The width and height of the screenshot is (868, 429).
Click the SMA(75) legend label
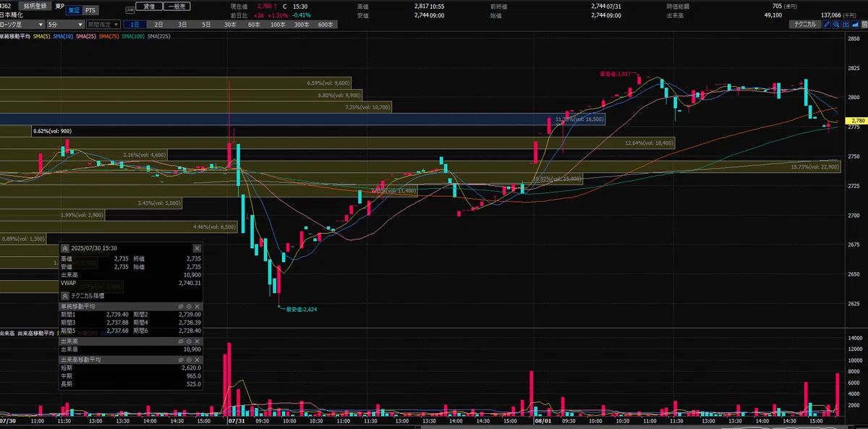109,37
